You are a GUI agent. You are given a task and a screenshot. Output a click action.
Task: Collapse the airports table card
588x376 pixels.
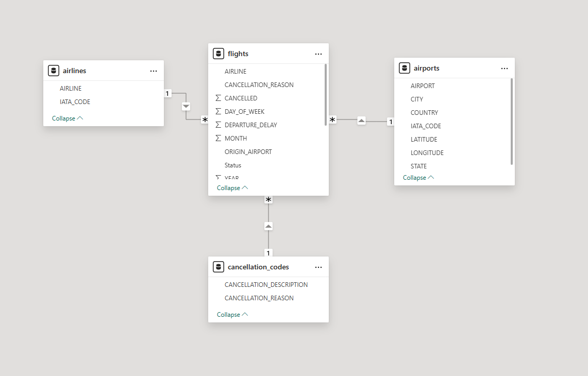click(418, 178)
